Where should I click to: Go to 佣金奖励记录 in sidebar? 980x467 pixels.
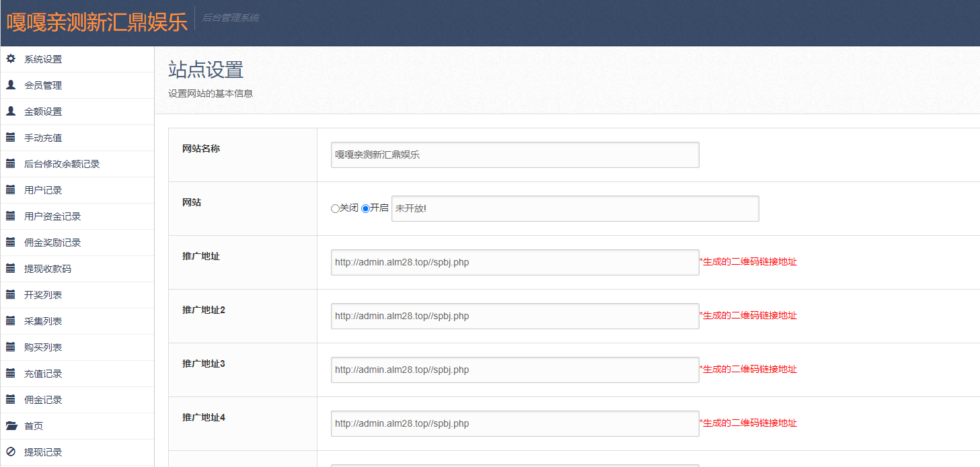click(x=52, y=243)
